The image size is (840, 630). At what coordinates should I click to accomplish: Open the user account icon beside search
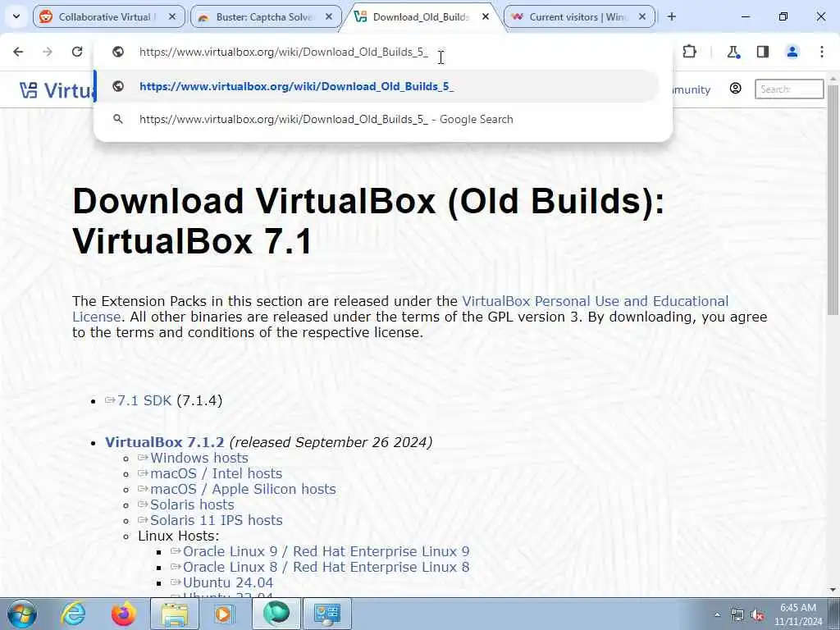click(736, 89)
